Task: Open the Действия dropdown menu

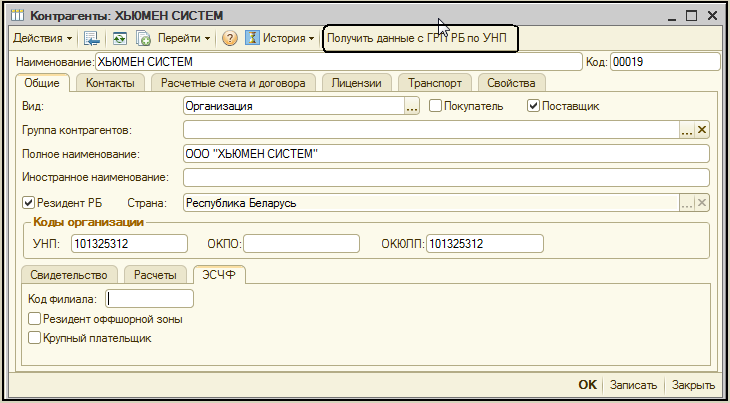Action: coord(41,39)
